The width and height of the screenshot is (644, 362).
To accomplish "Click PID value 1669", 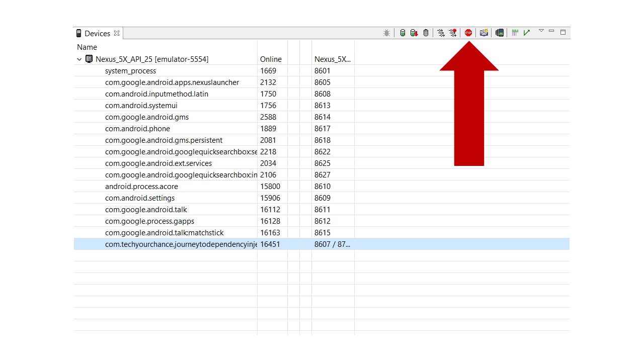I will 268,71.
